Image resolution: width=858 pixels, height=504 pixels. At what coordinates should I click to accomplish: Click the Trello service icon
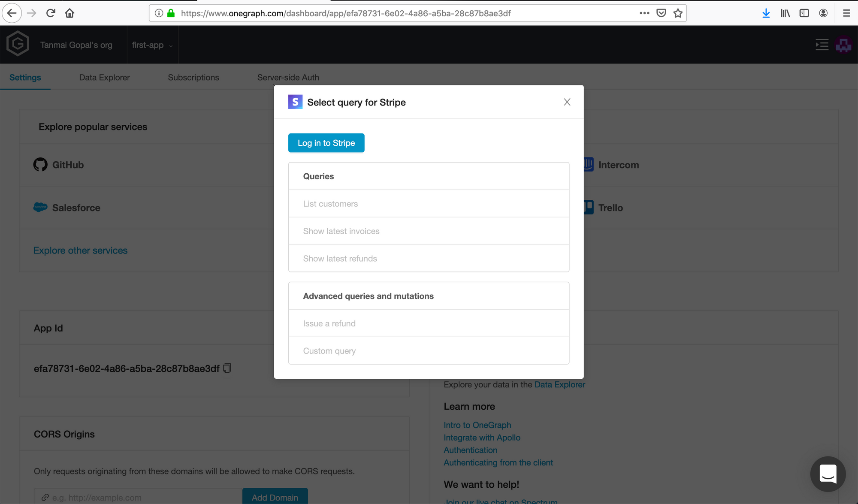point(589,207)
